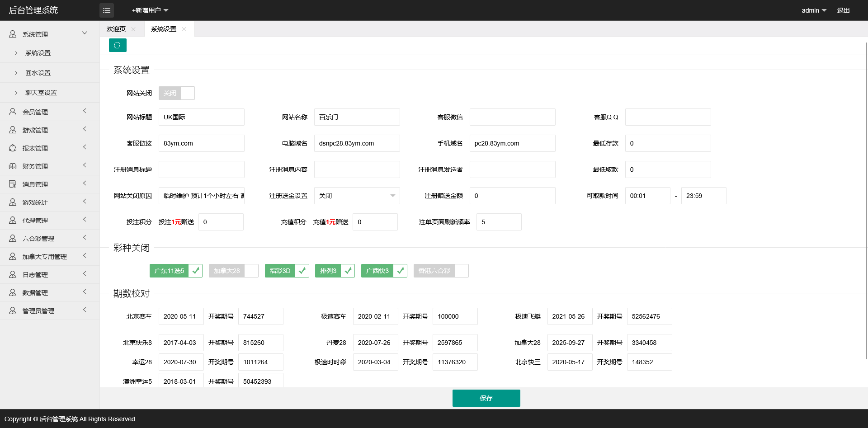Viewport: 868px width, 428px height.
Task: Expand the +新增用户 dropdown
Action: [150, 10]
